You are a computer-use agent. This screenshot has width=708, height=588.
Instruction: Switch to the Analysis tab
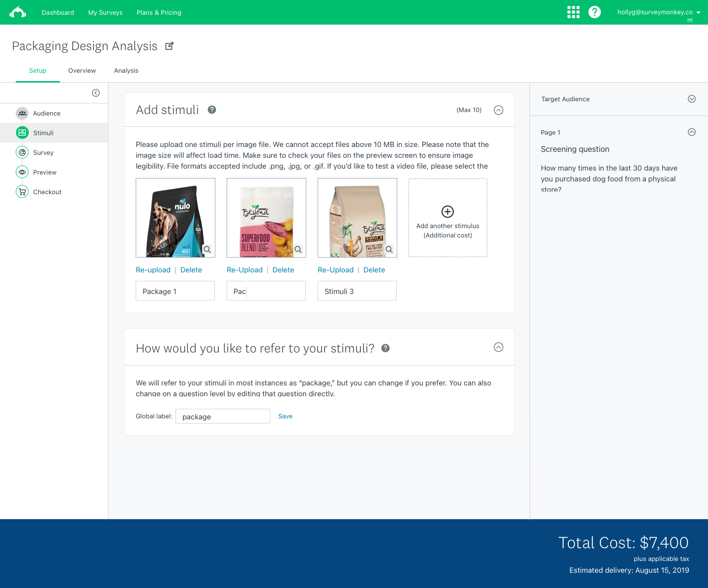click(126, 70)
